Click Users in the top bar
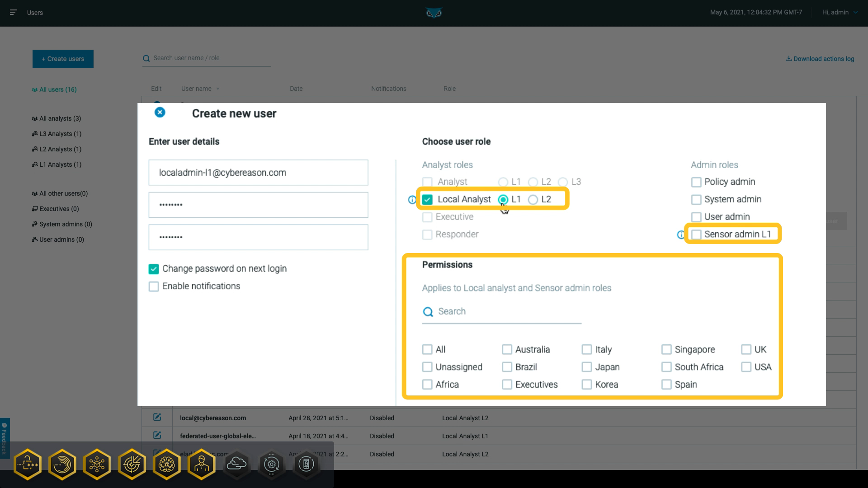 coord(35,13)
